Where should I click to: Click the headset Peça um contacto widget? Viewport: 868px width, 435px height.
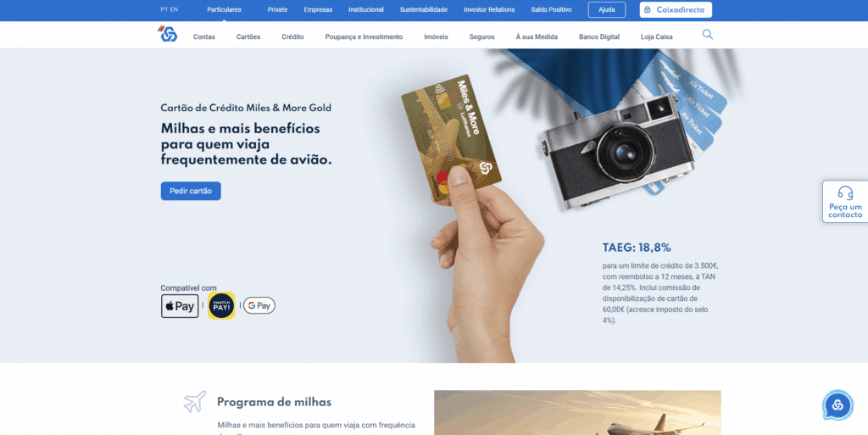coord(845,202)
